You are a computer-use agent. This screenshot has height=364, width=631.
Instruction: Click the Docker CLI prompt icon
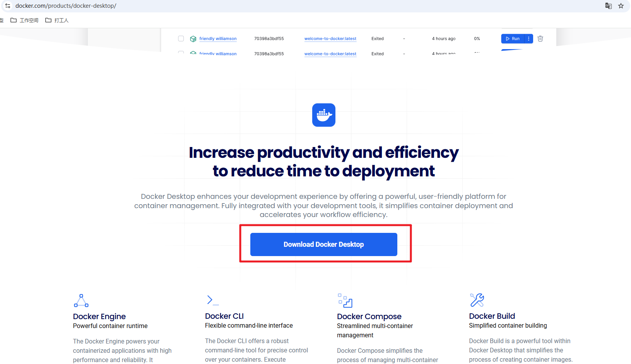click(x=212, y=300)
